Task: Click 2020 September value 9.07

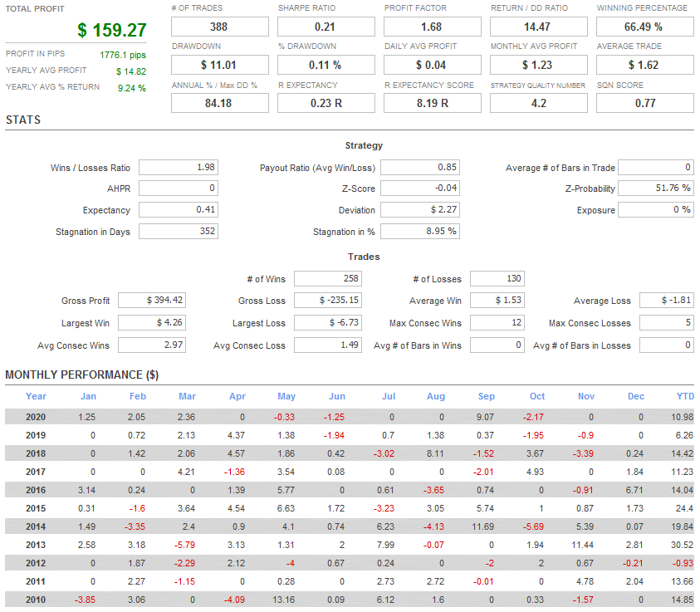Action: point(485,417)
